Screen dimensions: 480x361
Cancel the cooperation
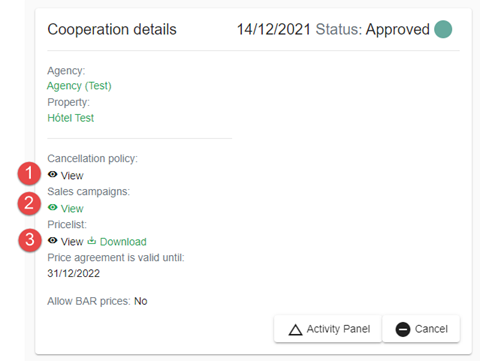(x=421, y=329)
